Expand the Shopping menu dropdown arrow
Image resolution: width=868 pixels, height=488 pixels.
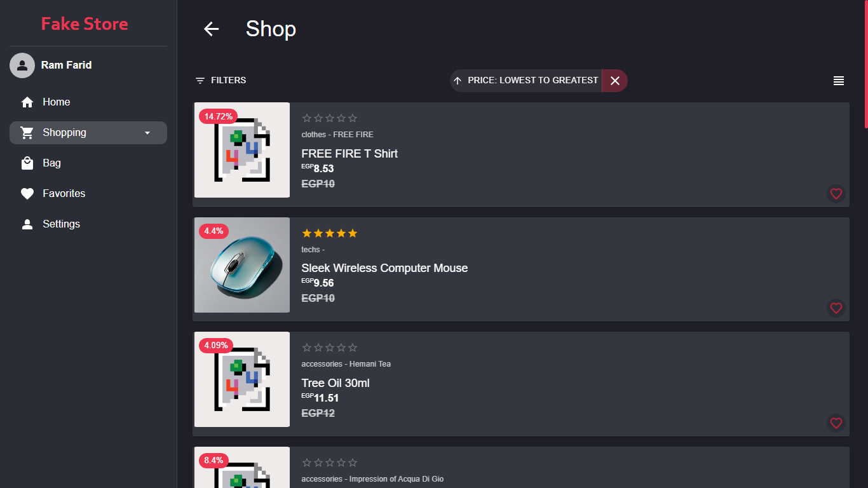click(x=147, y=133)
